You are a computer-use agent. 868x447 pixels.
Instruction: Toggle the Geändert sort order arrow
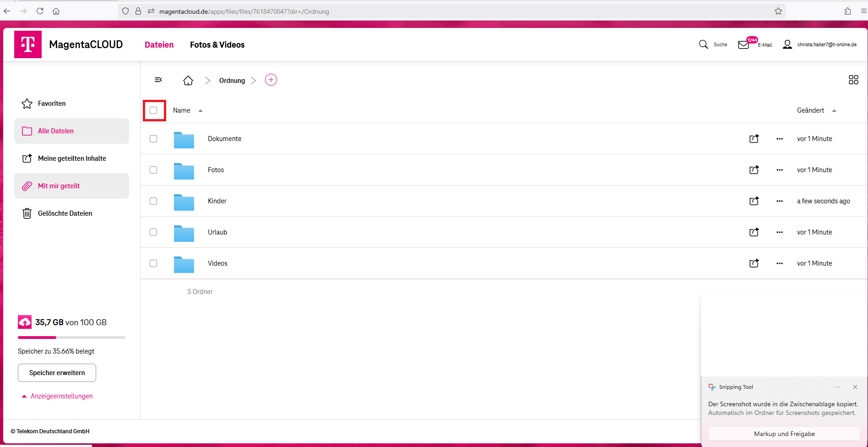click(834, 110)
